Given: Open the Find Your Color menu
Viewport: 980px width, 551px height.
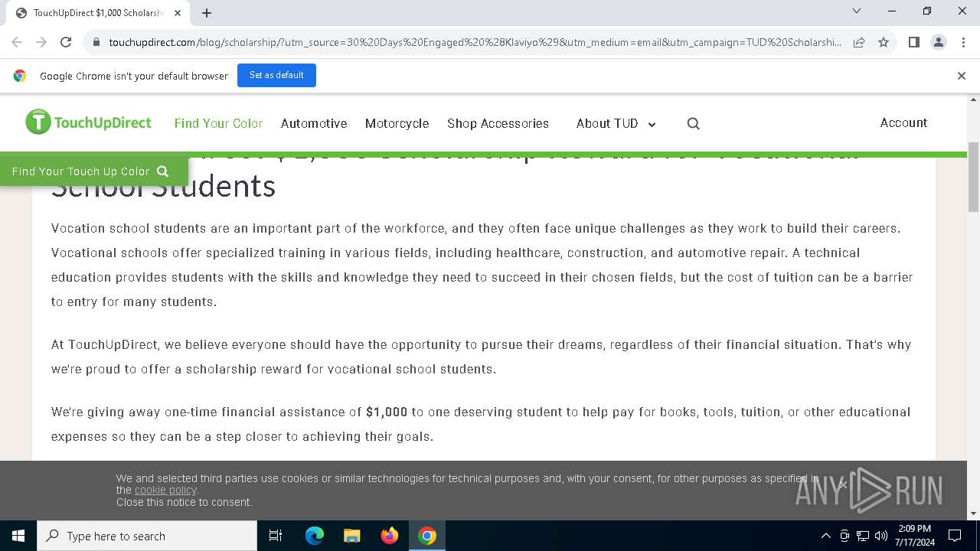Looking at the screenshot, I should point(218,123).
